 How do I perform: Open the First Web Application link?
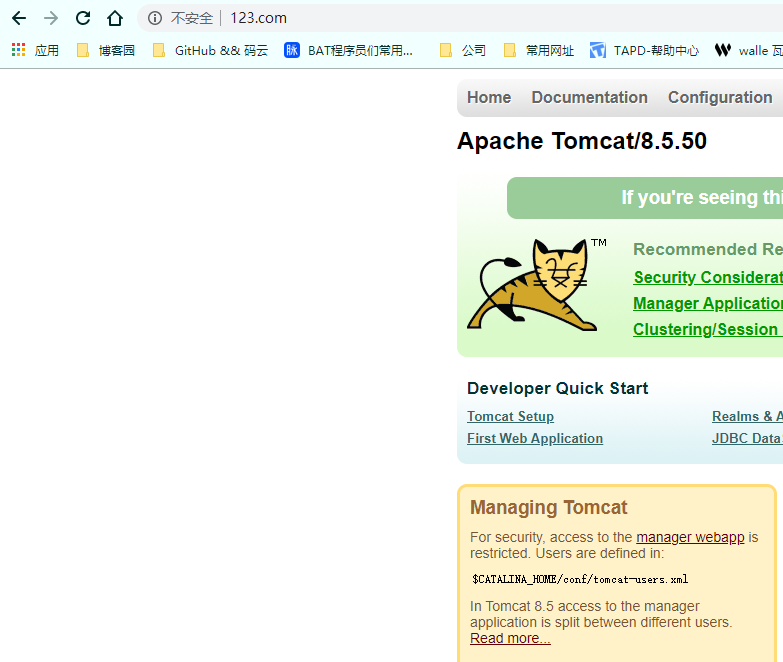click(535, 438)
